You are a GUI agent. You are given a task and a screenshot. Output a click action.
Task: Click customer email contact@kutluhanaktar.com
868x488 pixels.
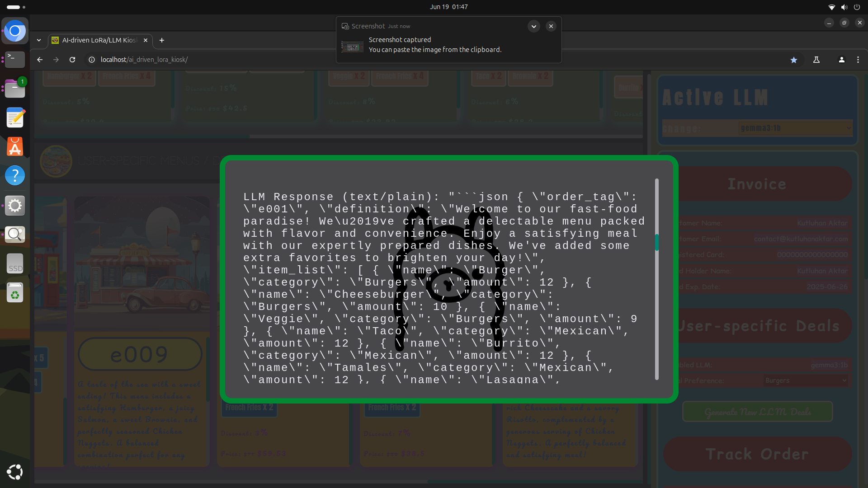[801, 239]
